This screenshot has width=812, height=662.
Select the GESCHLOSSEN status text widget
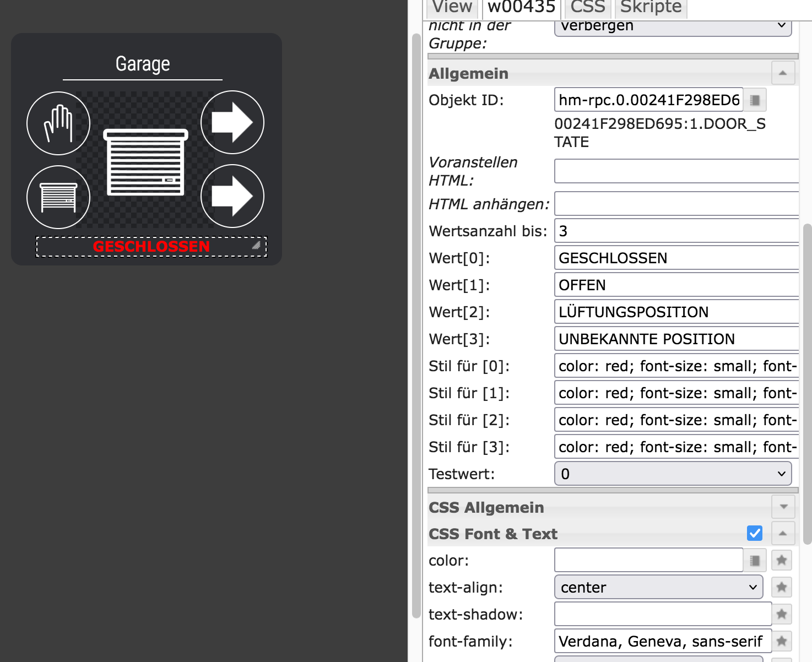(x=151, y=247)
